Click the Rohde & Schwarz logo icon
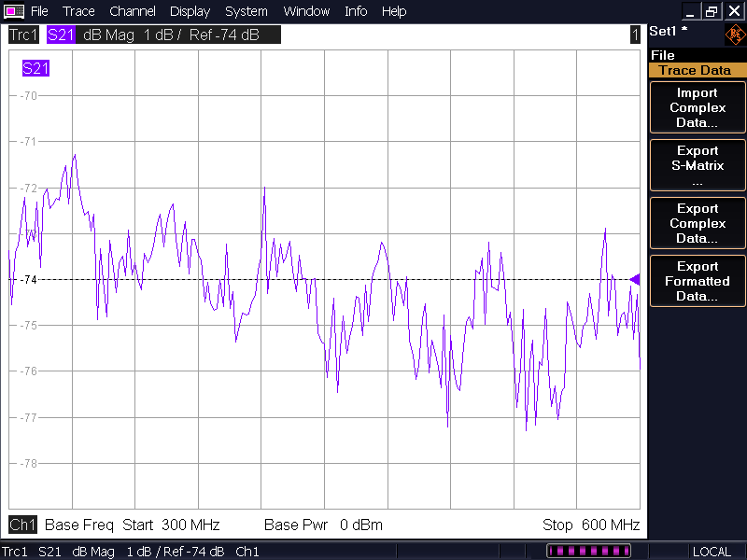The image size is (747, 560). coord(735,35)
